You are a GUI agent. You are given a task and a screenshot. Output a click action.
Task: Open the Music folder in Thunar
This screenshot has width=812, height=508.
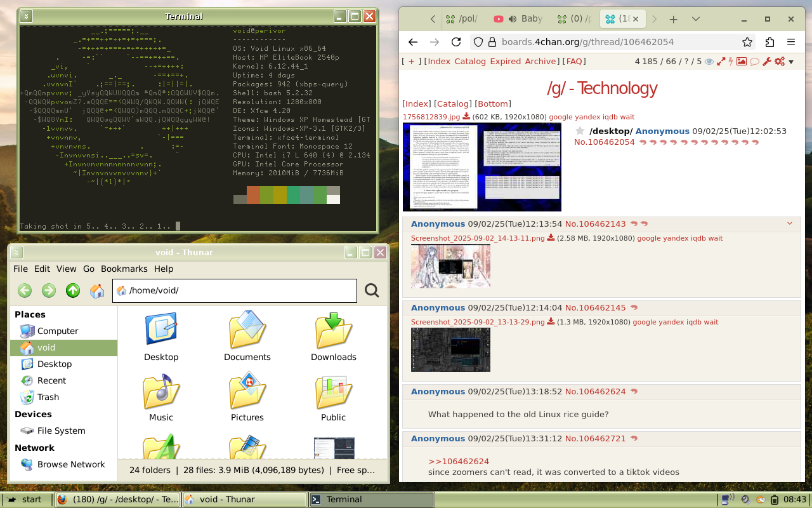pos(161,391)
